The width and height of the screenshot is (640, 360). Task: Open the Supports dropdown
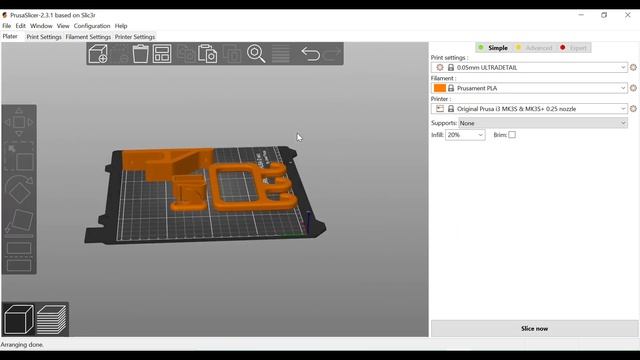pos(543,123)
